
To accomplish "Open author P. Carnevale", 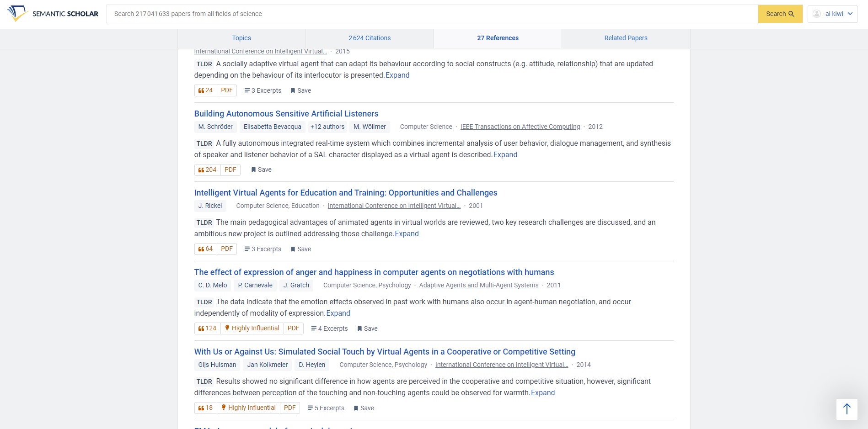I will click(x=255, y=285).
